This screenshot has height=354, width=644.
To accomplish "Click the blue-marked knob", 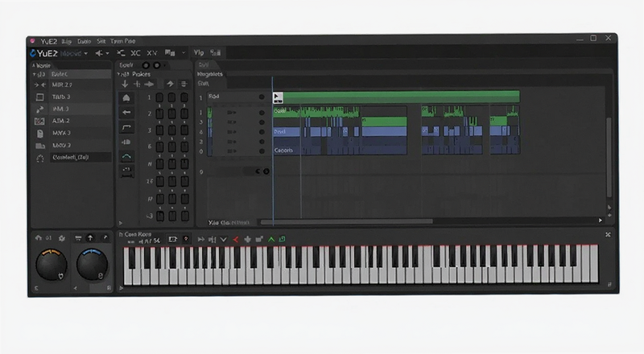I will 92,264.
